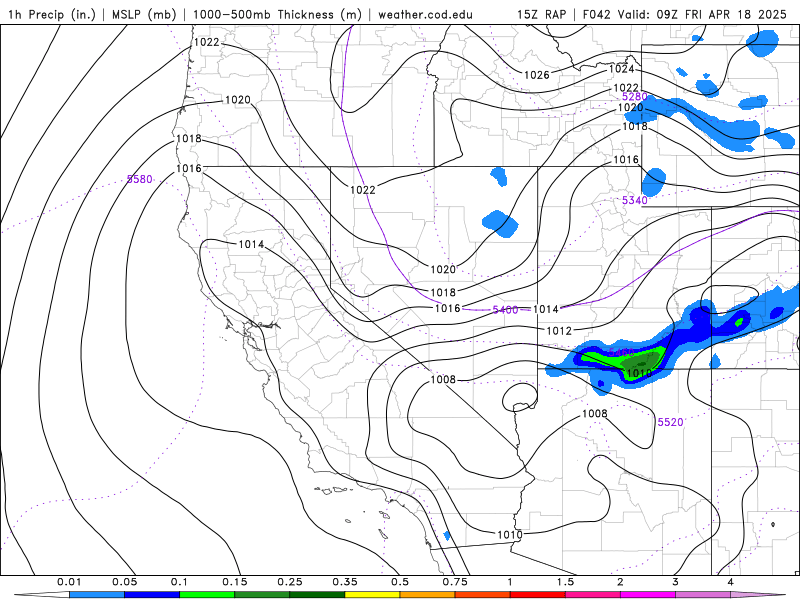This screenshot has height=600, width=800.
Task: Click the purple 5400 thickness label
Action: [x=505, y=310]
